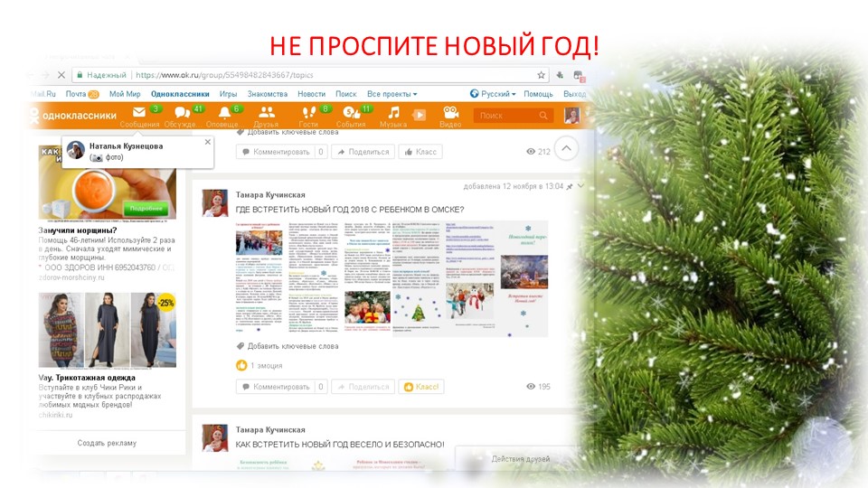Click Создать рекламу link
868x488 pixels.
click(x=107, y=443)
